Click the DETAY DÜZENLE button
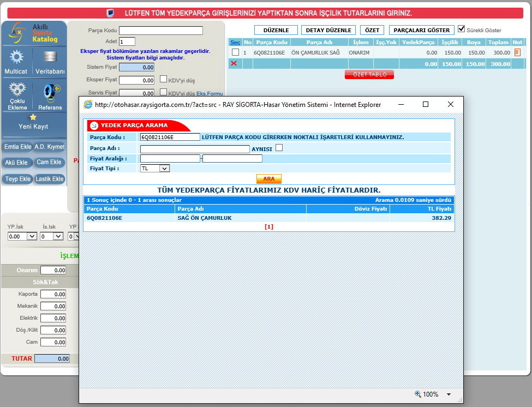Screen dimensions: 532x407 328,30
